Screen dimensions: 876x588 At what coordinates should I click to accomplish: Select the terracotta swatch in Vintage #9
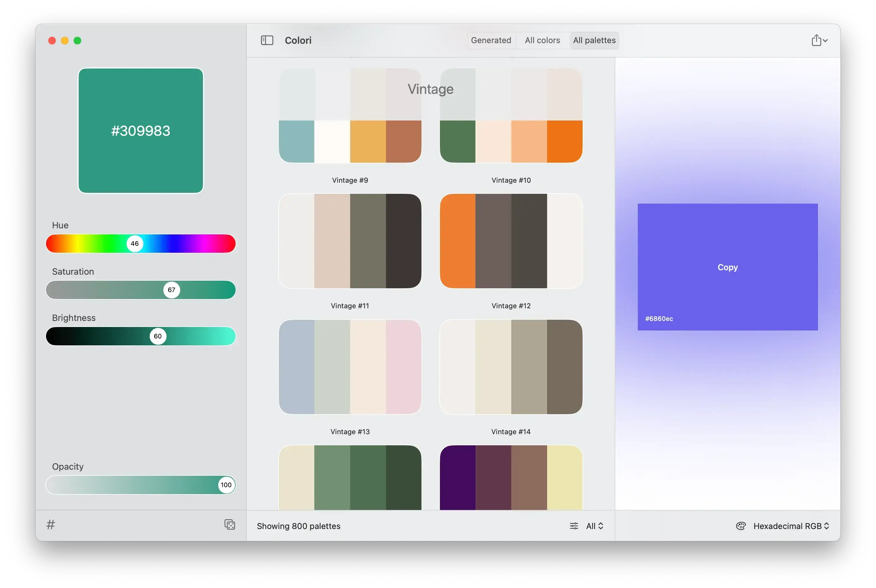[403, 141]
